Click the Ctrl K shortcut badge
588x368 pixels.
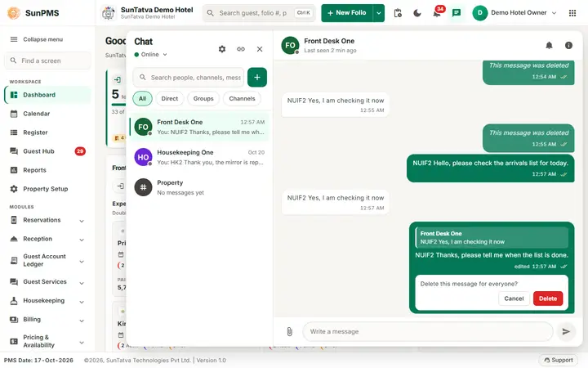pyautogui.click(x=303, y=13)
